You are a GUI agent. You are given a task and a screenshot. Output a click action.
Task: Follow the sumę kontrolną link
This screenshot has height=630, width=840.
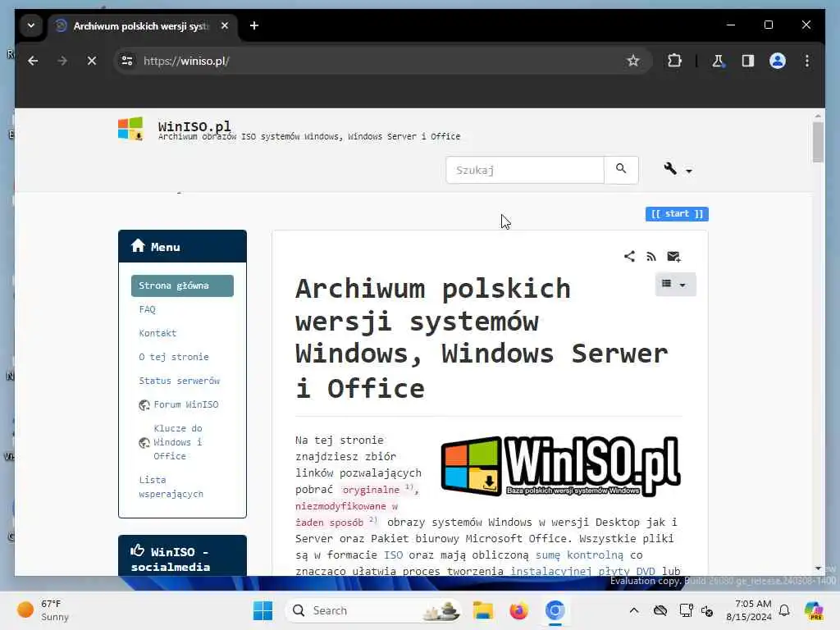pos(579,555)
